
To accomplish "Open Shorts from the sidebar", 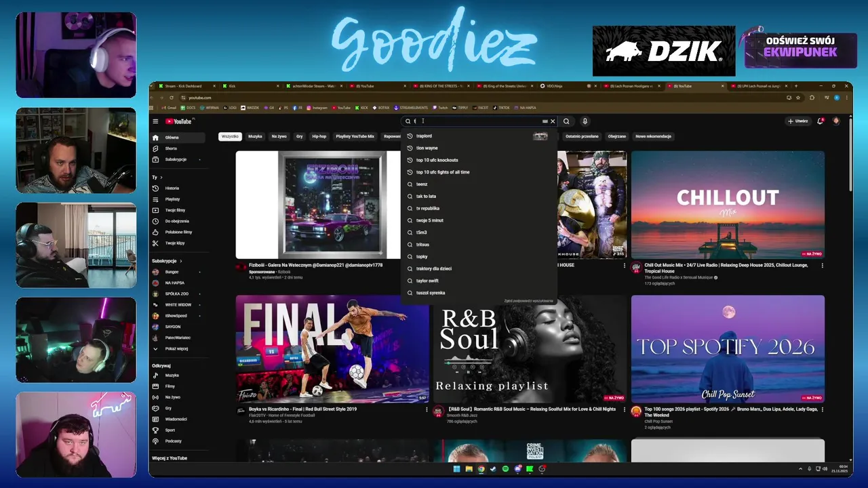I will pyautogui.click(x=178, y=148).
